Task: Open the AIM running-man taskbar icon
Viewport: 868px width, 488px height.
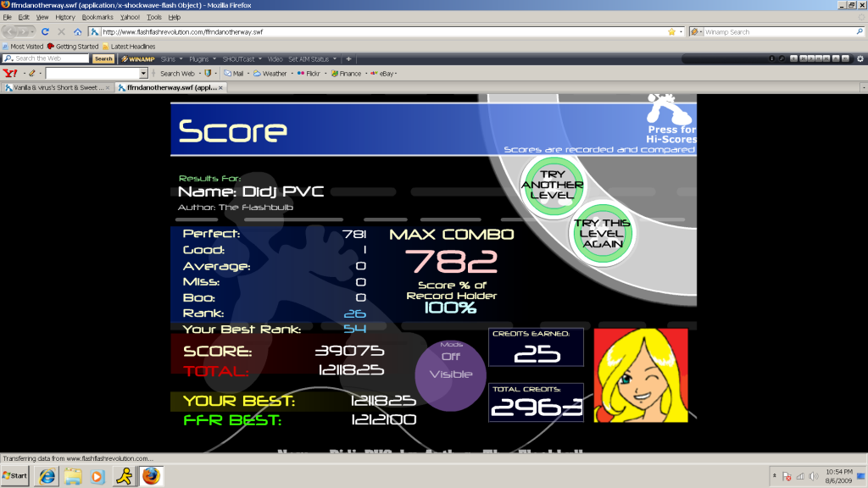Action: 125,475
